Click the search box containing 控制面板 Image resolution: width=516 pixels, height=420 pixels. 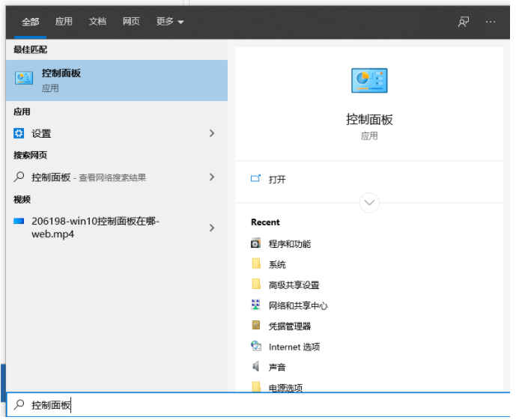tap(255, 405)
